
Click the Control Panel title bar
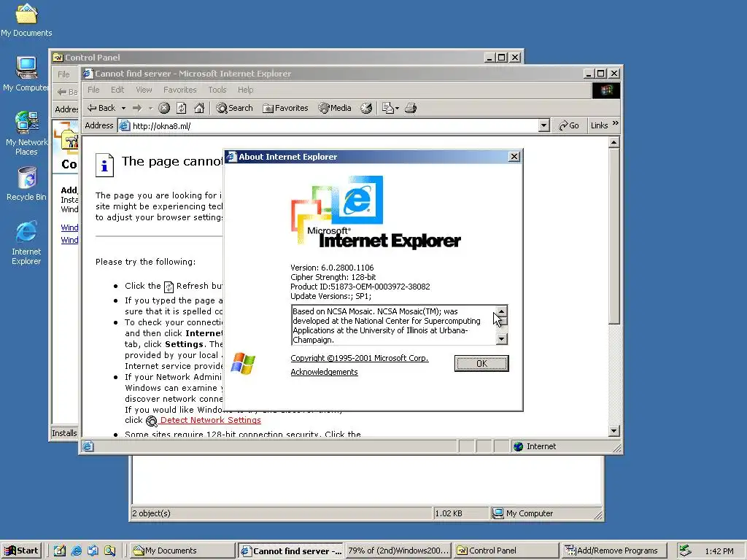[x=267, y=57]
